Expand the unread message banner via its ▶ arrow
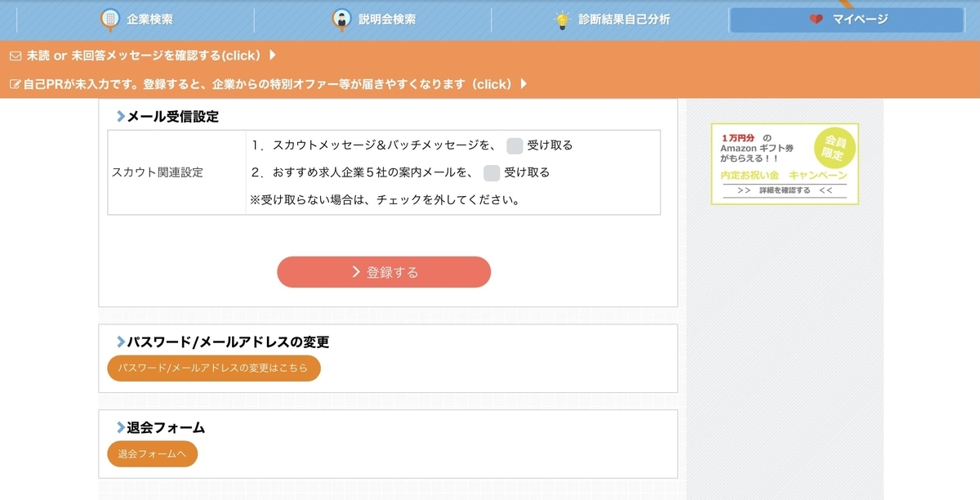The height and width of the screenshot is (500, 980). point(273,56)
